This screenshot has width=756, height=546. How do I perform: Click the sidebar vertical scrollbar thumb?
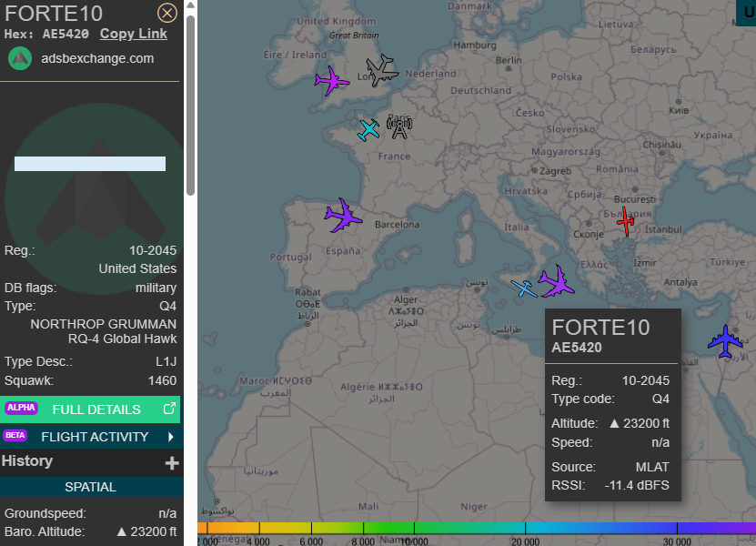[190, 106]
